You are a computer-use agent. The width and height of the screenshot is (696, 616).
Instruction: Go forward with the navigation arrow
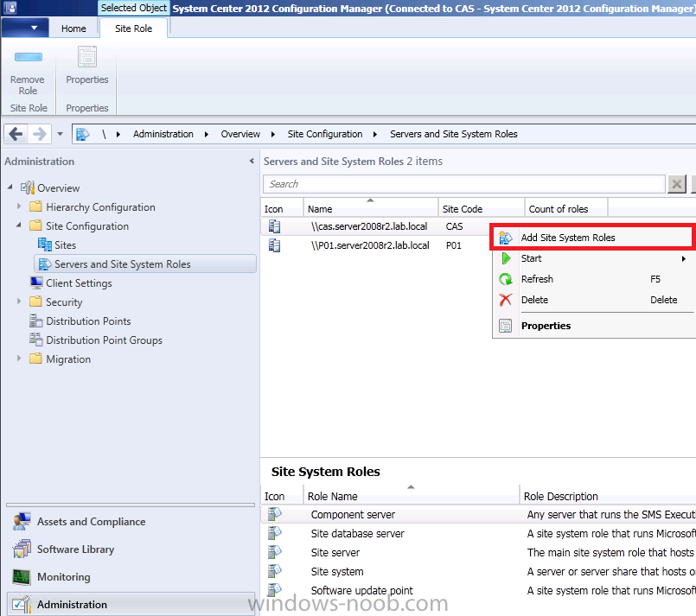(40, 134)
